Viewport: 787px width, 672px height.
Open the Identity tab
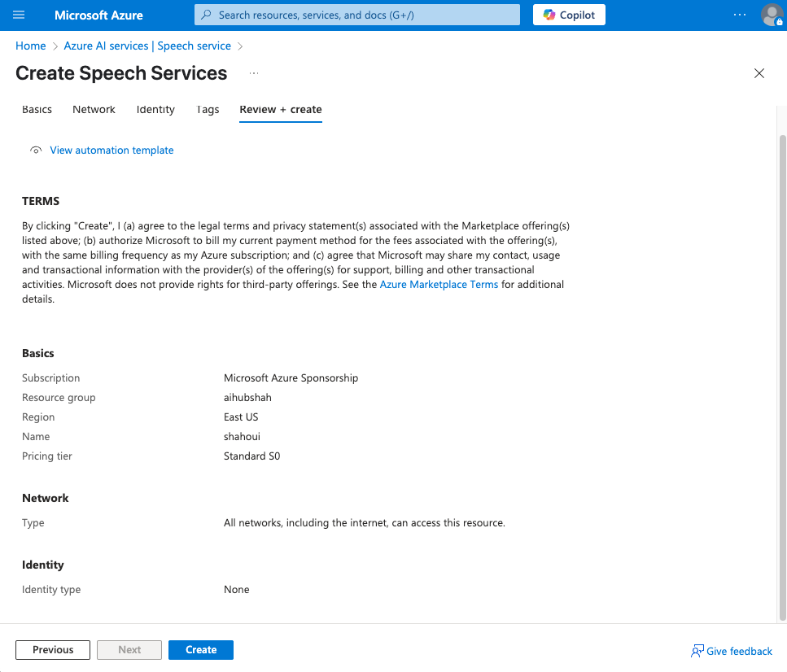(155, 110)
